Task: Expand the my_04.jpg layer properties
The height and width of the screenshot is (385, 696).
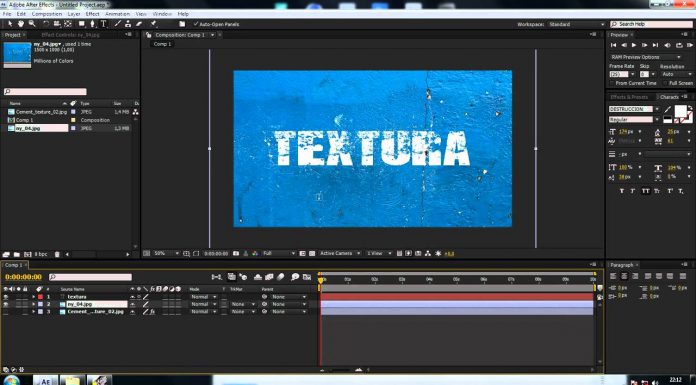Action: point(33,304)
